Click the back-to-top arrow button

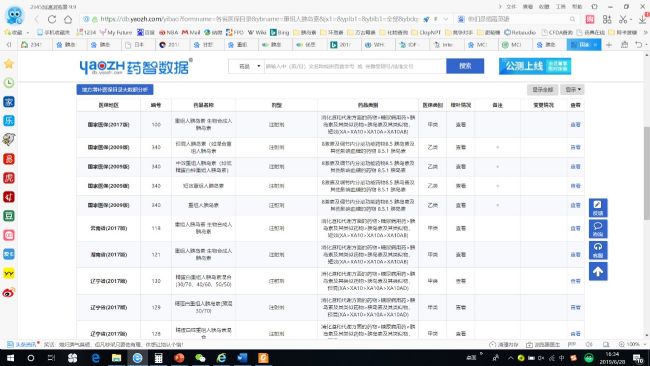pos(598,271)
